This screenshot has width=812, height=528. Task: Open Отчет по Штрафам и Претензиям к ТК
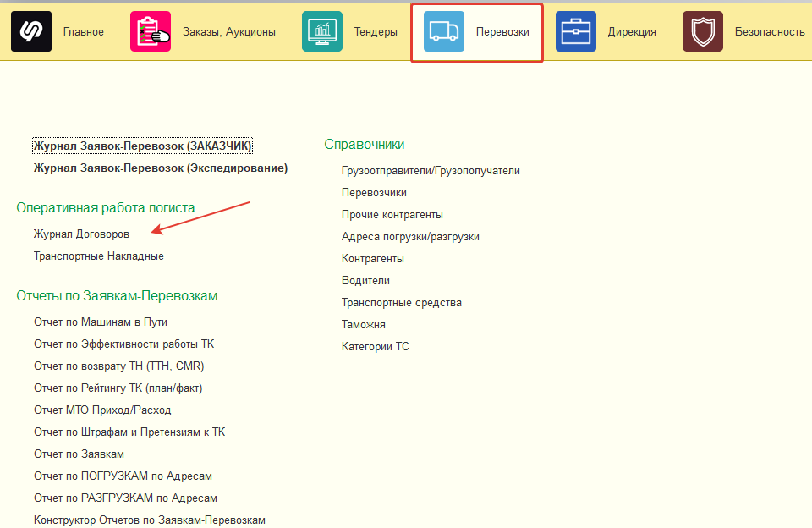tap(129, 432)
